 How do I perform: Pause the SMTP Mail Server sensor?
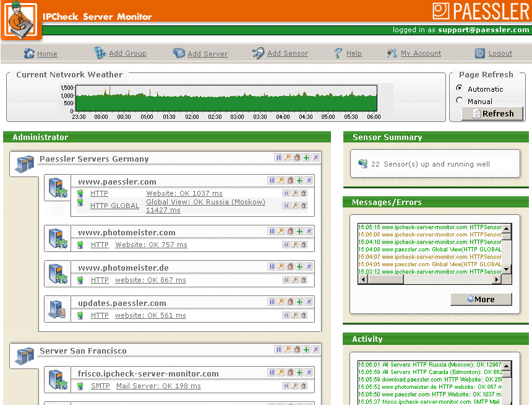286,386
